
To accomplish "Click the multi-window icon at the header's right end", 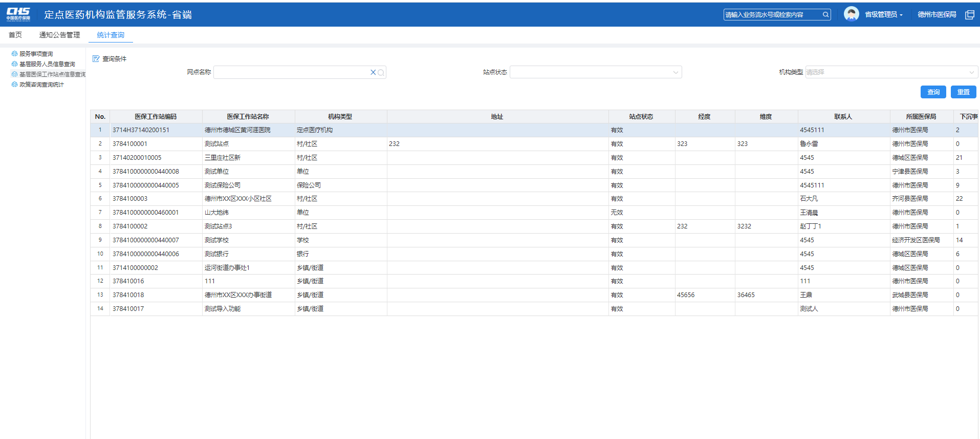I will point(969,15).
